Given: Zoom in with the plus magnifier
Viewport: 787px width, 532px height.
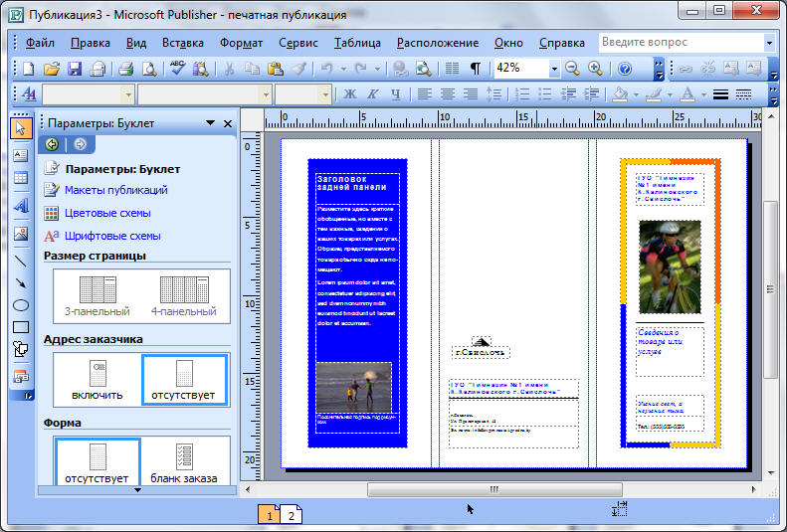Looking at the screenshot, I should [595, 69].
